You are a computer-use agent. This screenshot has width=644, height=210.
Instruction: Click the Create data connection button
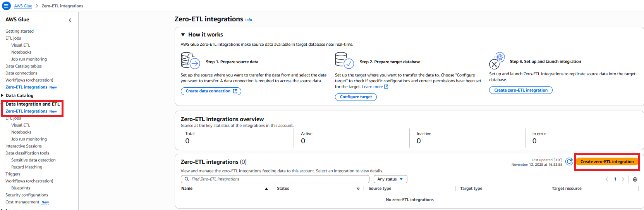click(211, 91)
